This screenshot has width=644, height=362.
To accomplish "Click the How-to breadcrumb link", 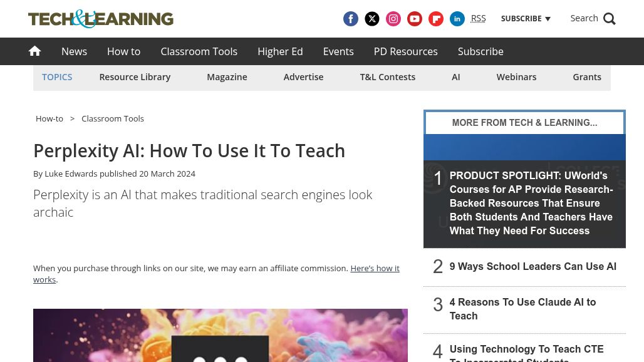I will 49,118.
